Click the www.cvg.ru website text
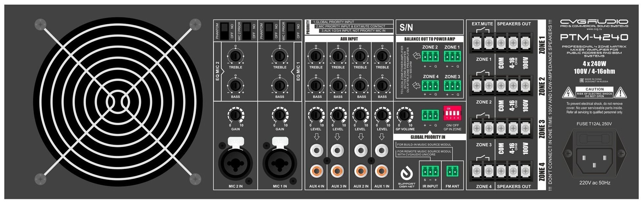This screenshot has height=203, width=644. coord(594,29)
